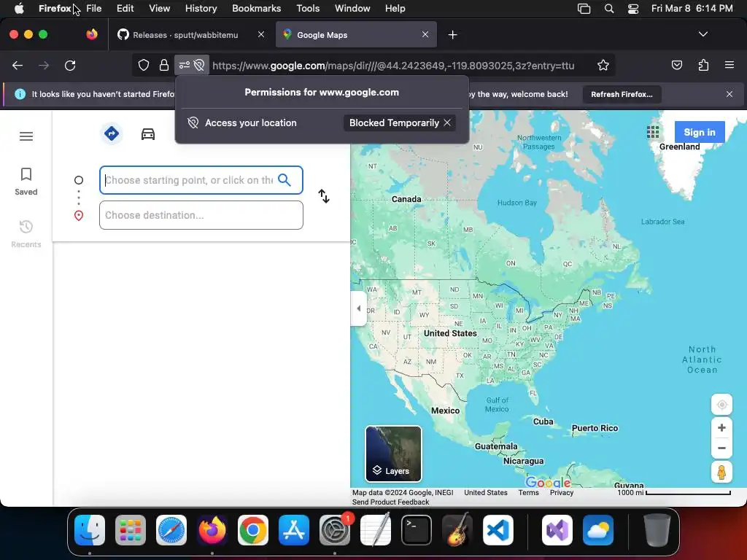Open the Save to Pocket icon

676,66
